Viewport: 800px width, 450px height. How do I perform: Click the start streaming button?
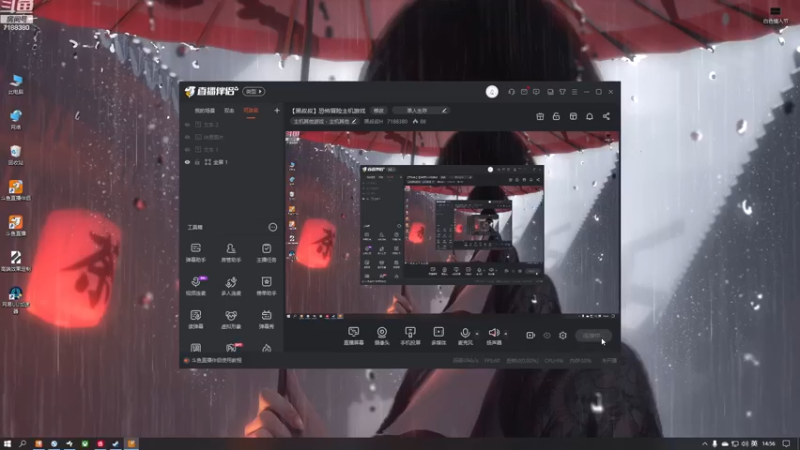point(593,335)
